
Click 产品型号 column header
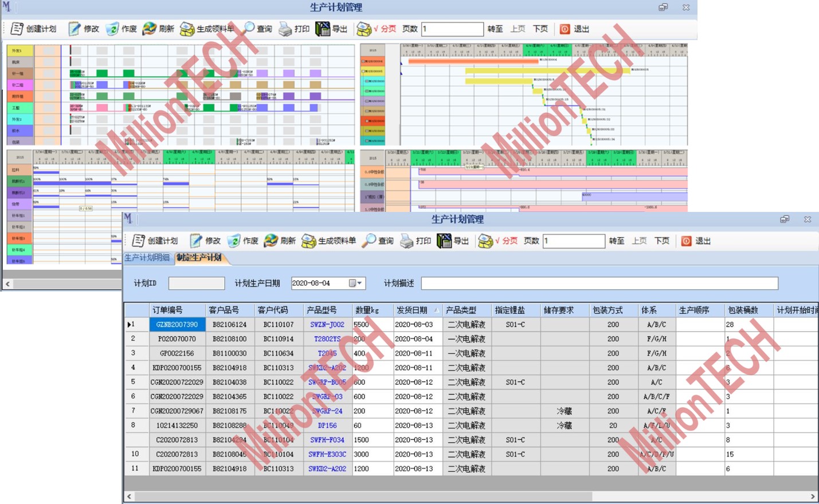(x=328, y=310)
